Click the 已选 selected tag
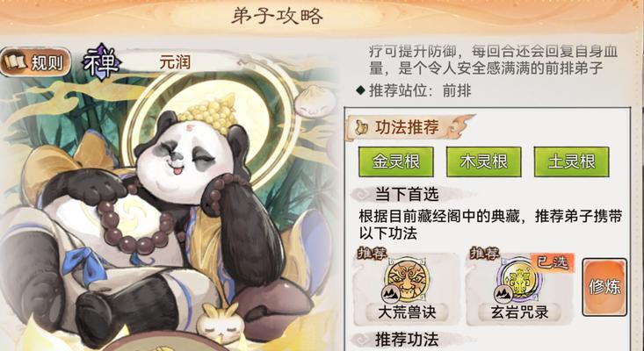 [553, 262]
